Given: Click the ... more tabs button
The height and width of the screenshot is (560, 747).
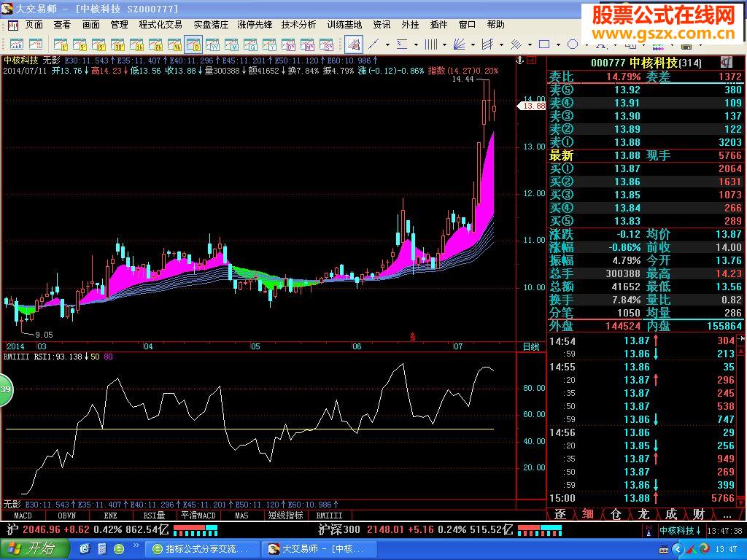Looking at the screenshot, I should click(727, 514).
